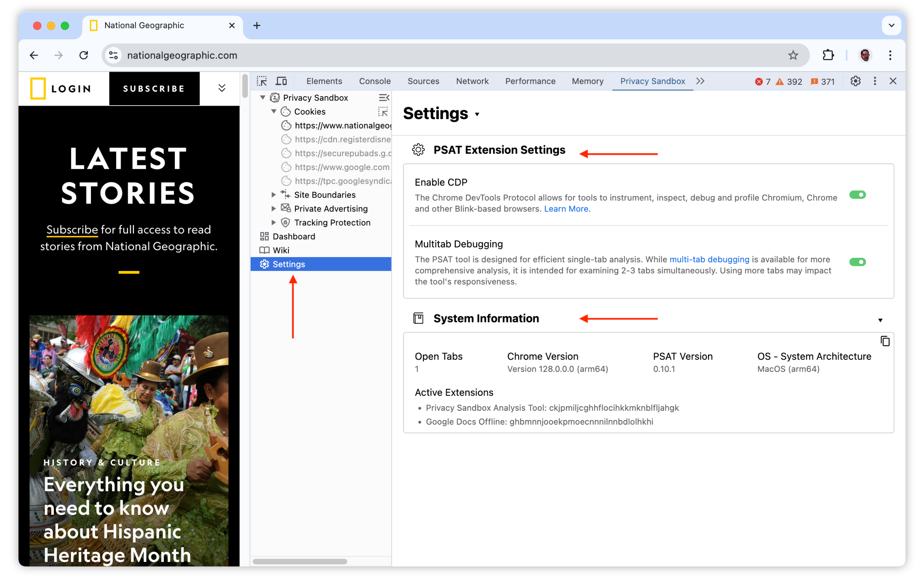Collapse the Cookies tree node

(274, 111)
